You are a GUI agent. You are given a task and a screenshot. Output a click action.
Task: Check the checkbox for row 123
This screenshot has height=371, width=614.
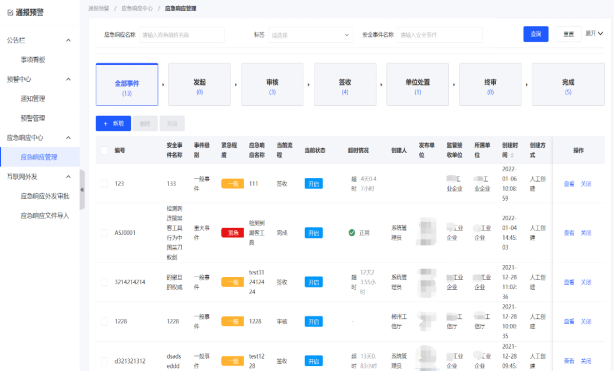click(104, 183)
